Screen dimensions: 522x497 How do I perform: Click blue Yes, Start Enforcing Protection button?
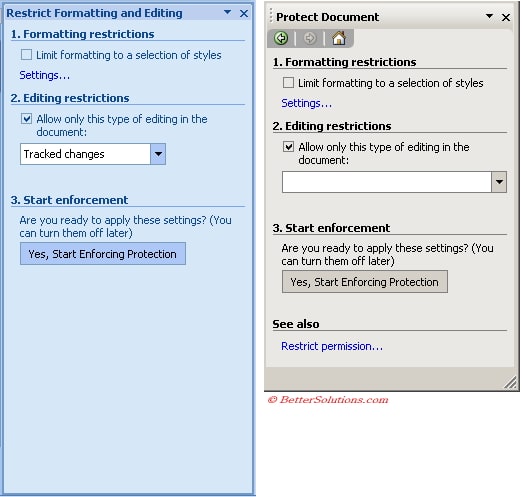click(x=103, y=254)
